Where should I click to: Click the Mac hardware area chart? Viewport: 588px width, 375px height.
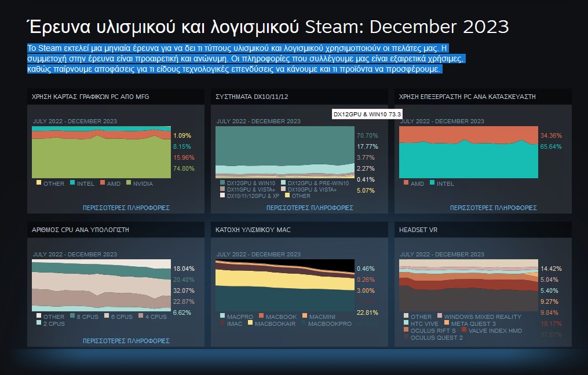pos(285,285)
